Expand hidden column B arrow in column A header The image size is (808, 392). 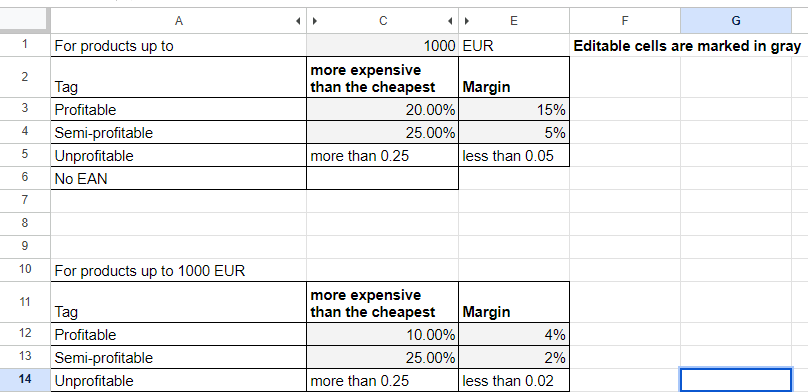[298, 21]
